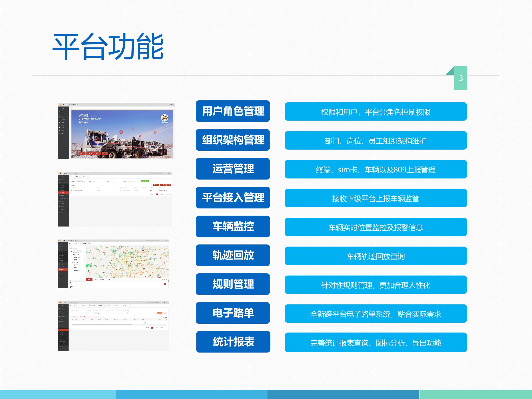The height and width of the screenshot is (399, 532).
Task: Click the 终端、sim卡、车辆以及809上报管理 bar
Action: click(x=376, y=169)
